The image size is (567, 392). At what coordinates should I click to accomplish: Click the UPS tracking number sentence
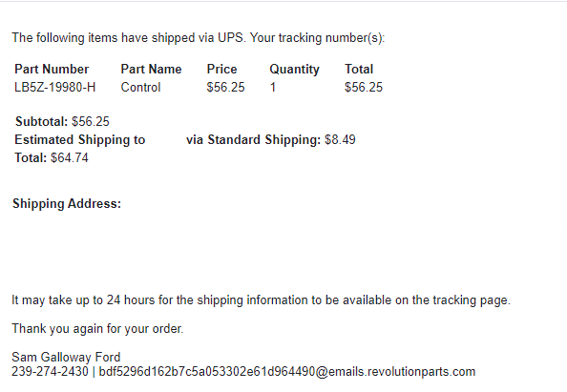pos(199,38)
